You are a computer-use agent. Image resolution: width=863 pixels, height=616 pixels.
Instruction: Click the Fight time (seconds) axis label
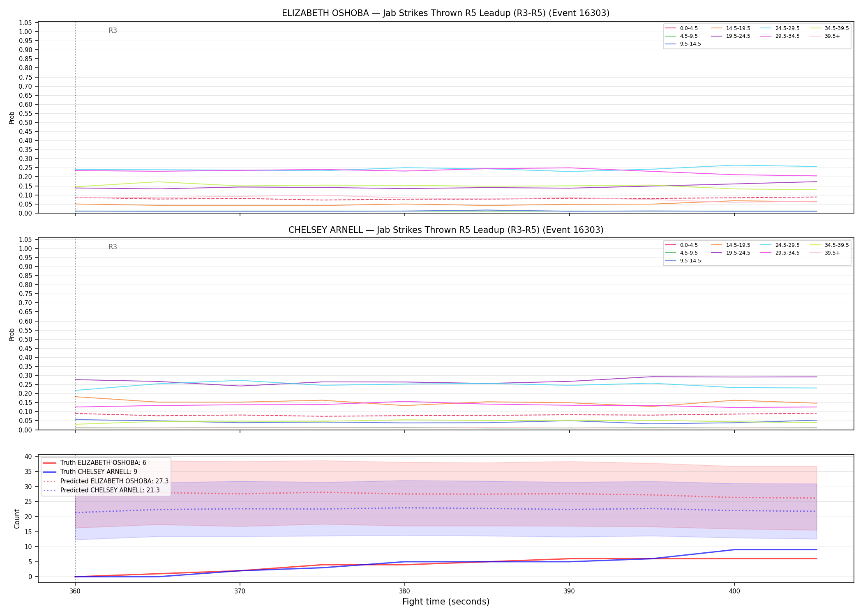446,602
